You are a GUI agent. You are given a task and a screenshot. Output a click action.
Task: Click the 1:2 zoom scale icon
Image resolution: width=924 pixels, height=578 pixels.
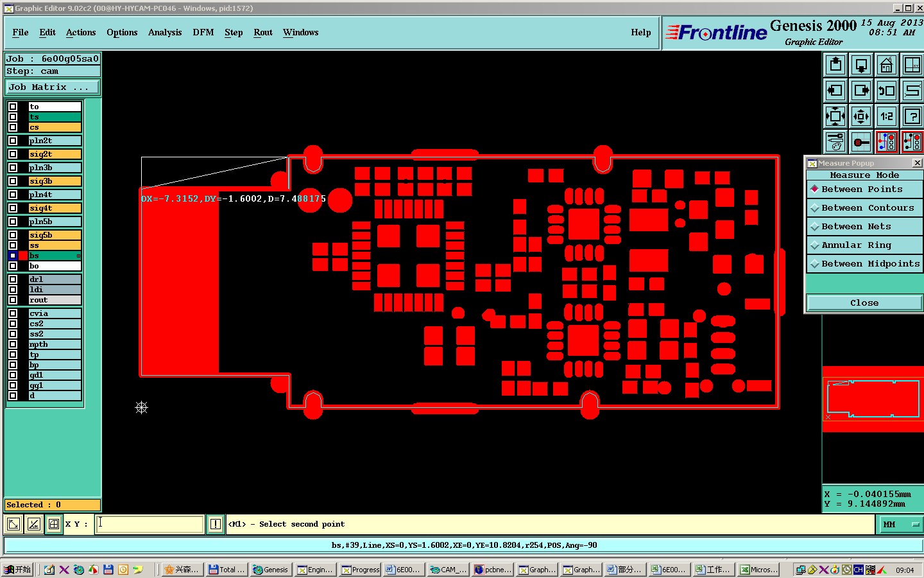[887, 116]
